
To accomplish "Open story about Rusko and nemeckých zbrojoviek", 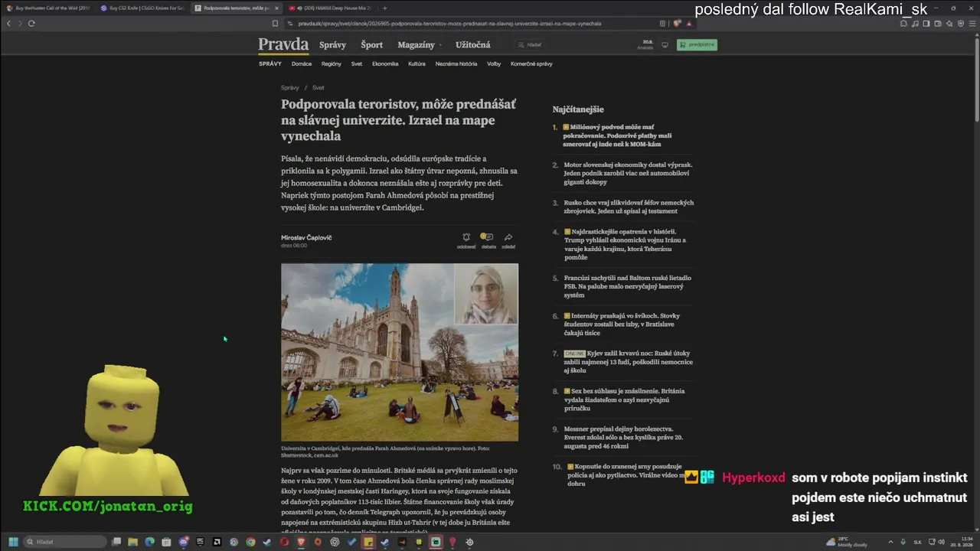I will click(629, 207).
